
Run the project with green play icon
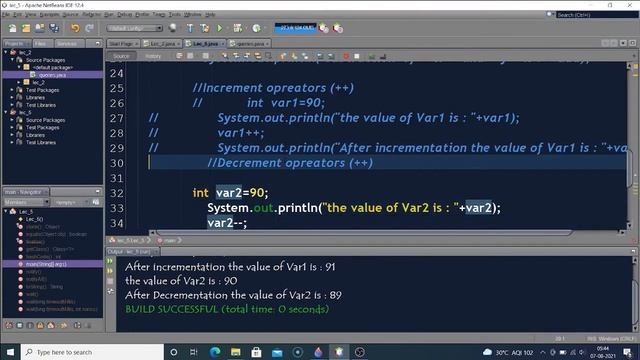(x=220, y=28)
